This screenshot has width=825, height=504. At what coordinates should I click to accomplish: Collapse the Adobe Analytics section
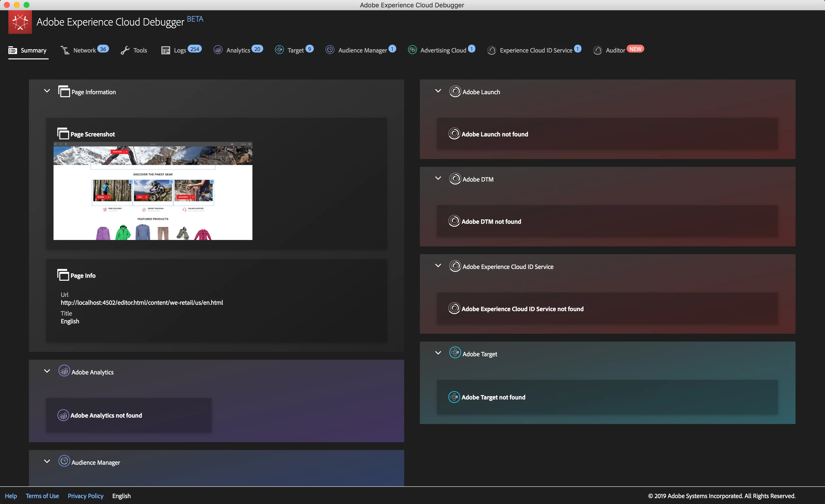pos(47,371)
